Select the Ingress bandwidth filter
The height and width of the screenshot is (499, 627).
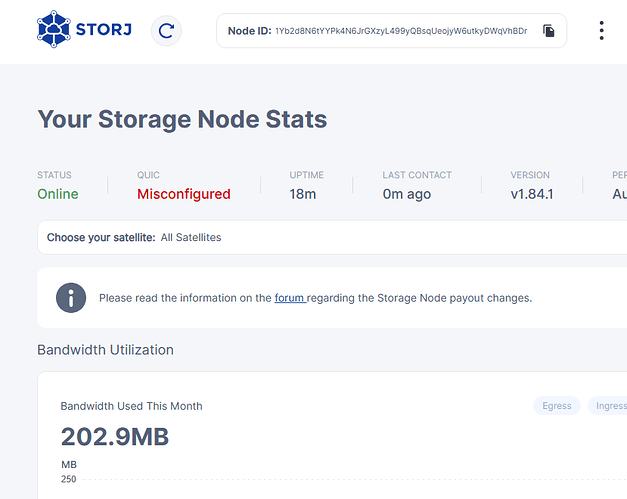610,406
